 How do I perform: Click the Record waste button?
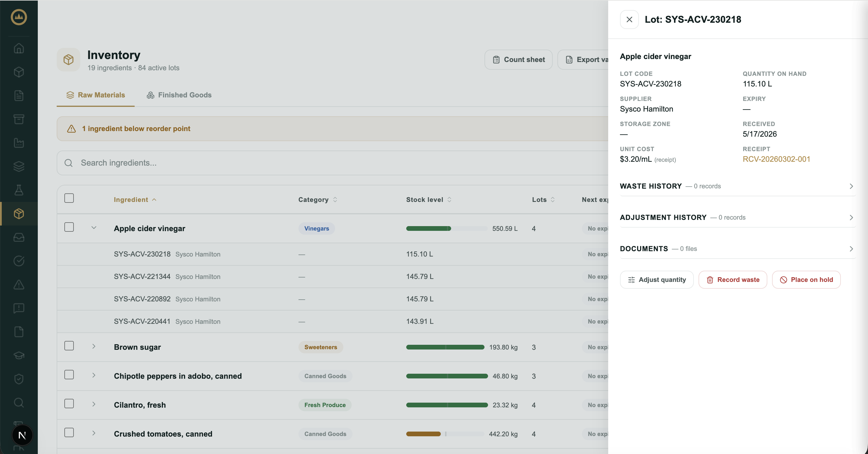732,280
